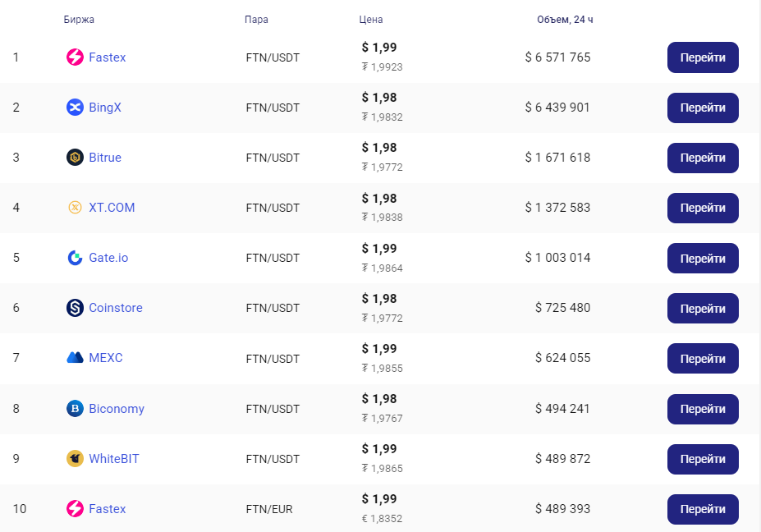Viewport: 761px width, 532px height.
Task: Click the Coinstore logo icon
Action: [x=75, y=308]
